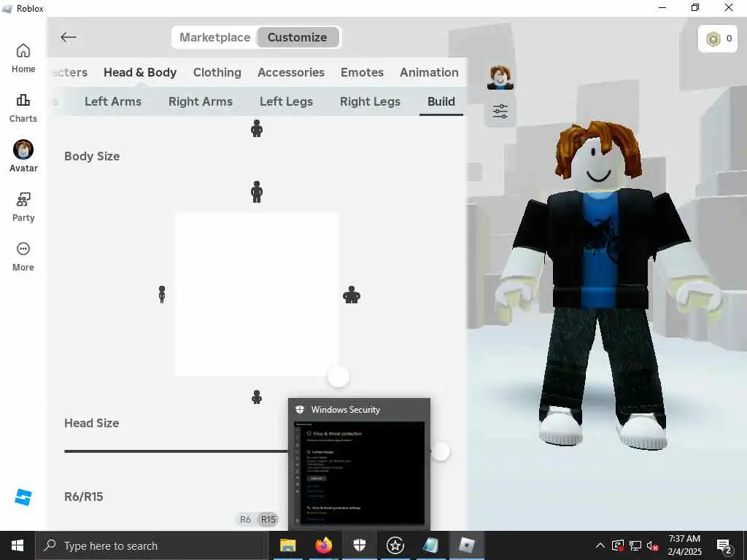Open File Explorer from the taskbar
The width and height of the screenshot is (747, 560).
tap(287, 545)
